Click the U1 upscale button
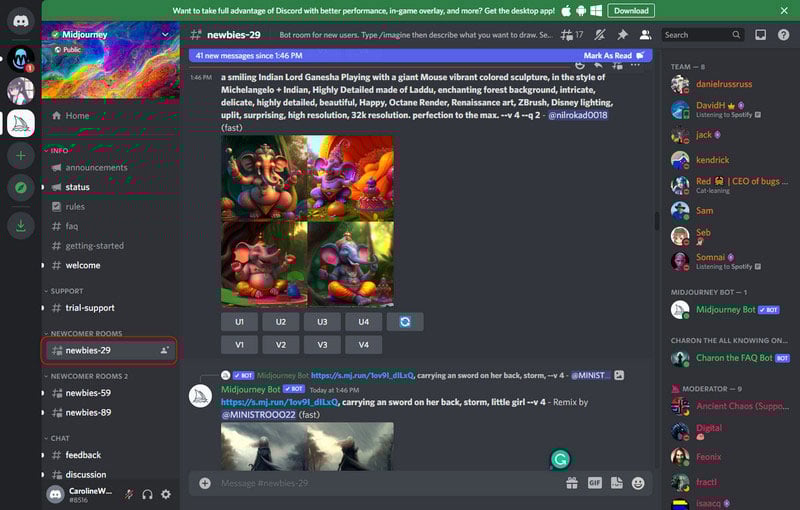800x510 pixels. tap(239, 322)
